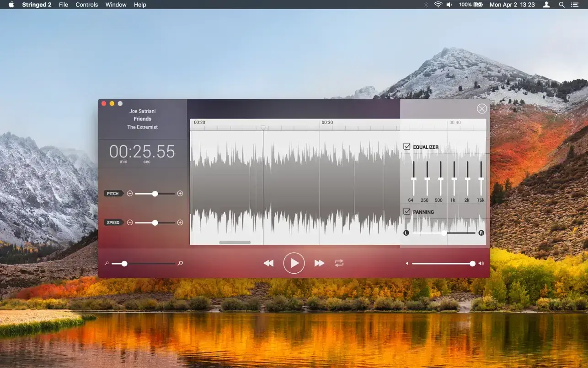
Task: Click the fast-forward icon
Action: click(319, 263)
